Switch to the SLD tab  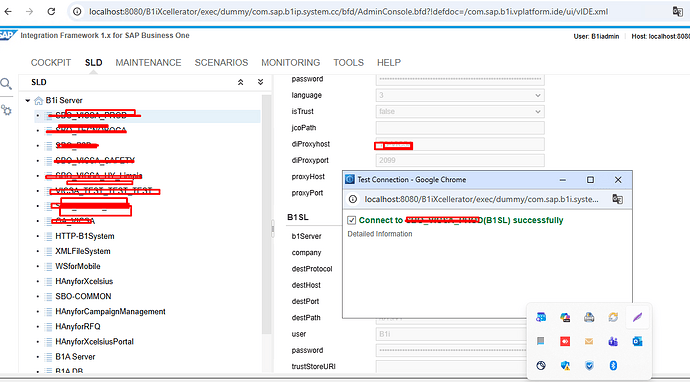pos(94,62)
